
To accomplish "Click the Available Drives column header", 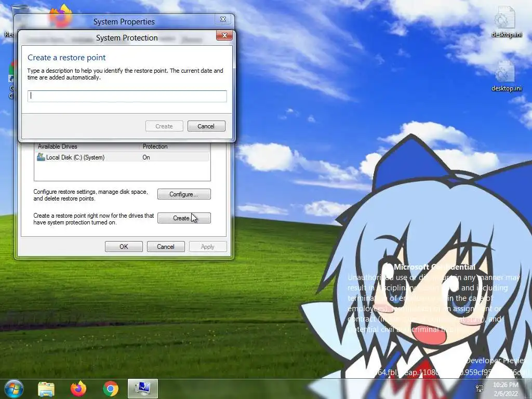I will [58, 147].
